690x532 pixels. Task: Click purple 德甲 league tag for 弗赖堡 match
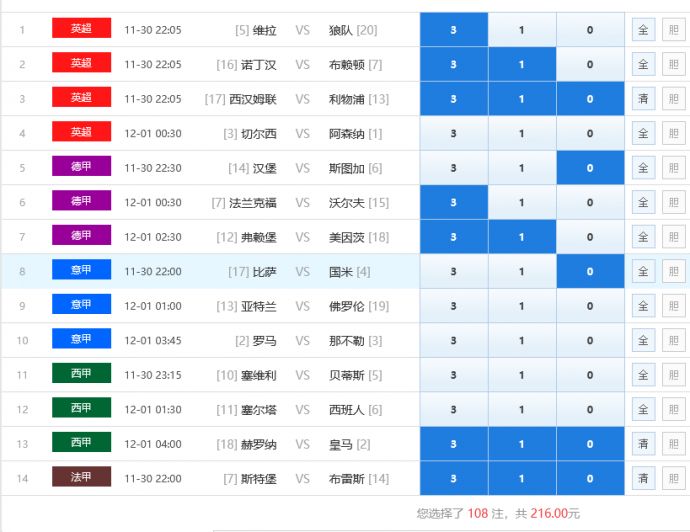click(81, 236)
